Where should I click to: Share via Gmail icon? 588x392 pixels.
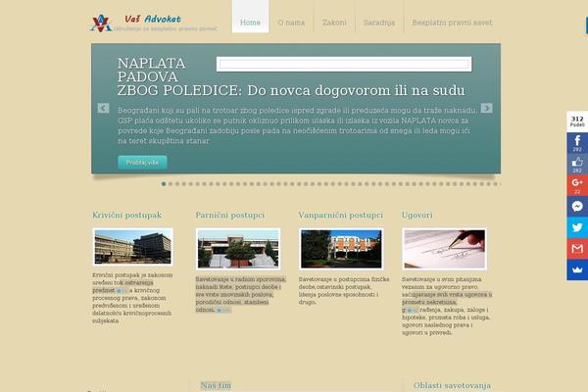pyautogui.click(x=577, y=248)
